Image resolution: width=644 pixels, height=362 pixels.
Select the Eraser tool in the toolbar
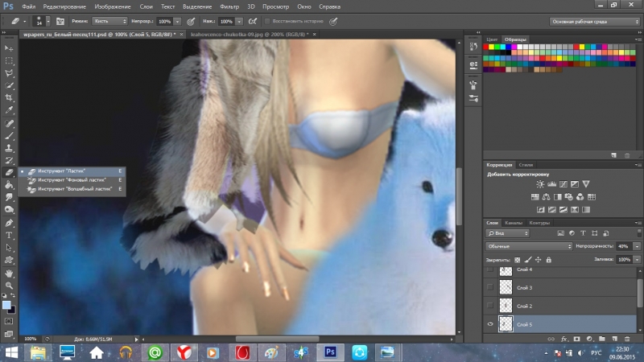9,172
